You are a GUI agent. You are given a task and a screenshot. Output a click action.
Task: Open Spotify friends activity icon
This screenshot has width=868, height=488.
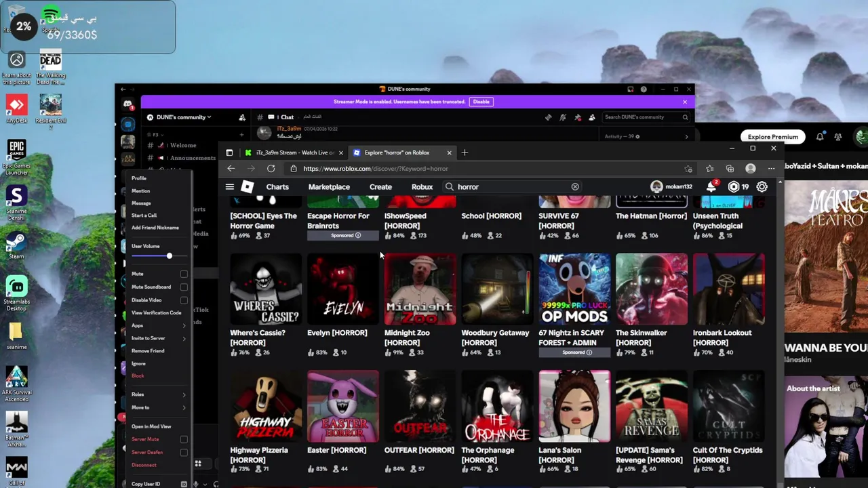[840, 137]
